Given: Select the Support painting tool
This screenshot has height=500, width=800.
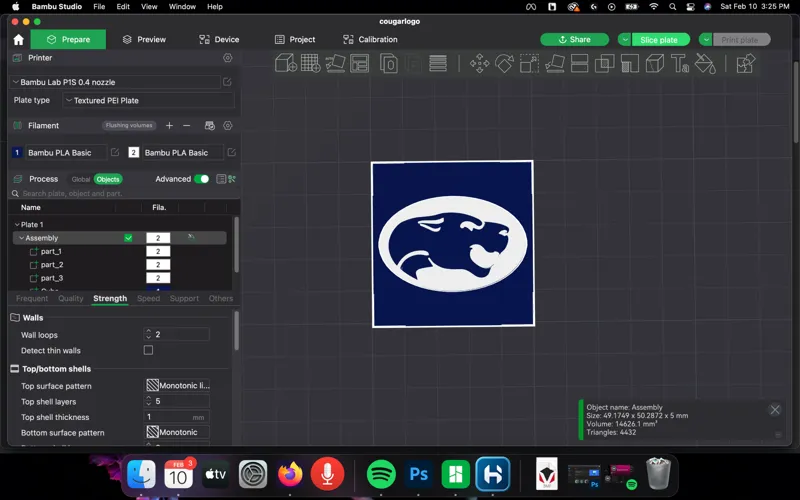Looking at the screenshot, I should [630, 64].
